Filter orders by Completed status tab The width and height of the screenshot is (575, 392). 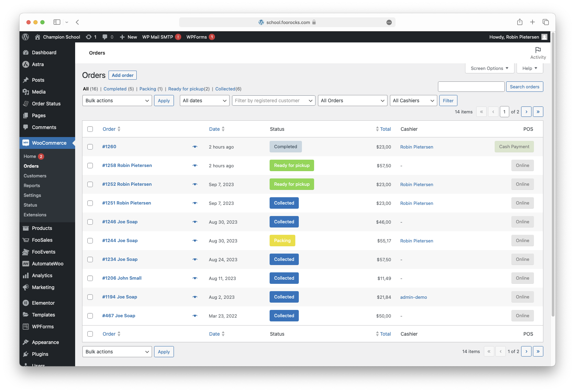coord(115,89)
